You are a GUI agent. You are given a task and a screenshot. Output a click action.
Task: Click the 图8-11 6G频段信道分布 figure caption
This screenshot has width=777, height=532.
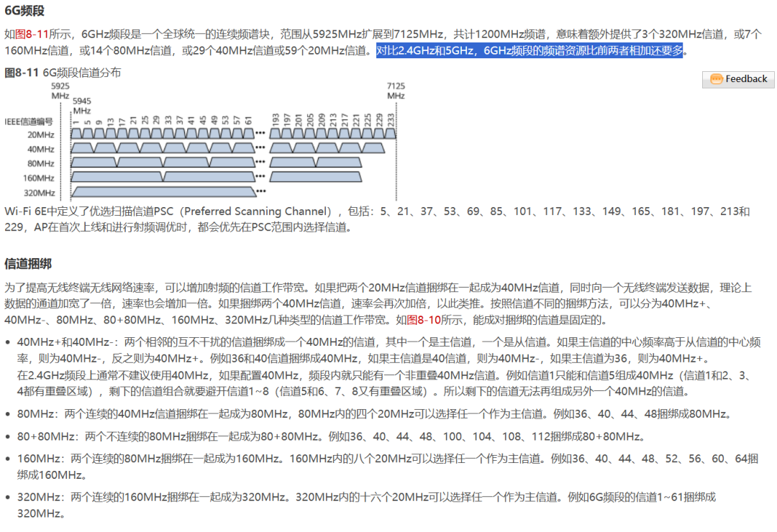63,73
